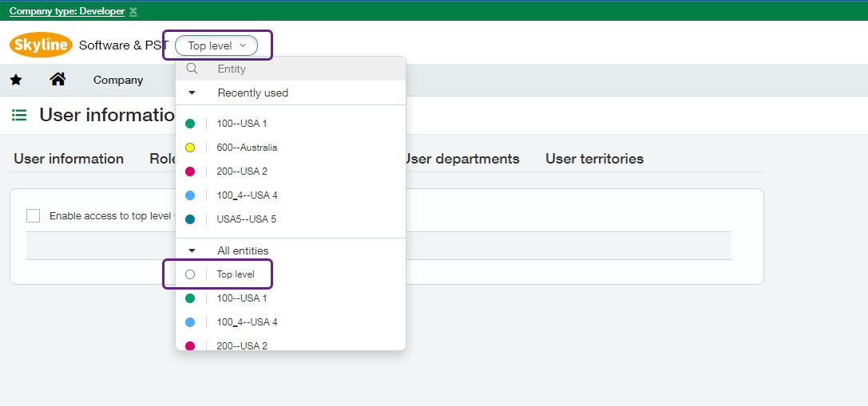Pick 100--USA 1 from Recently used list
Viewport: 868px width, 406px height.
tap(241, 124)
